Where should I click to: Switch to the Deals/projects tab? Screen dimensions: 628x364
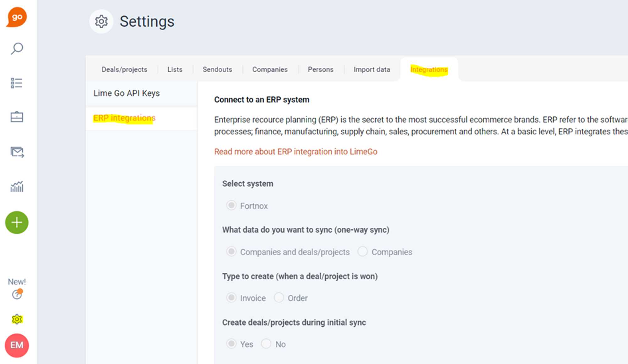(x=124, y=69)
